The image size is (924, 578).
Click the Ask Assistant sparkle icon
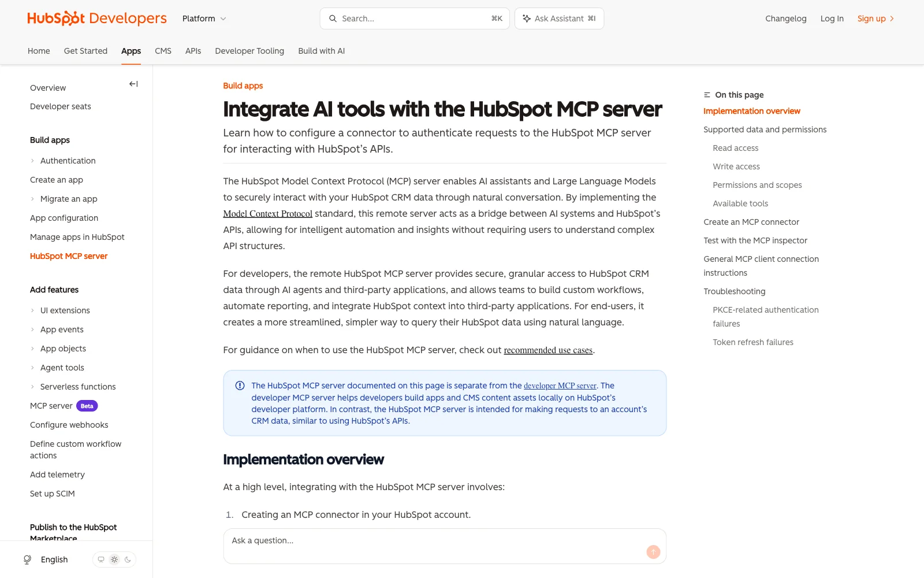(x=527, y=18)
